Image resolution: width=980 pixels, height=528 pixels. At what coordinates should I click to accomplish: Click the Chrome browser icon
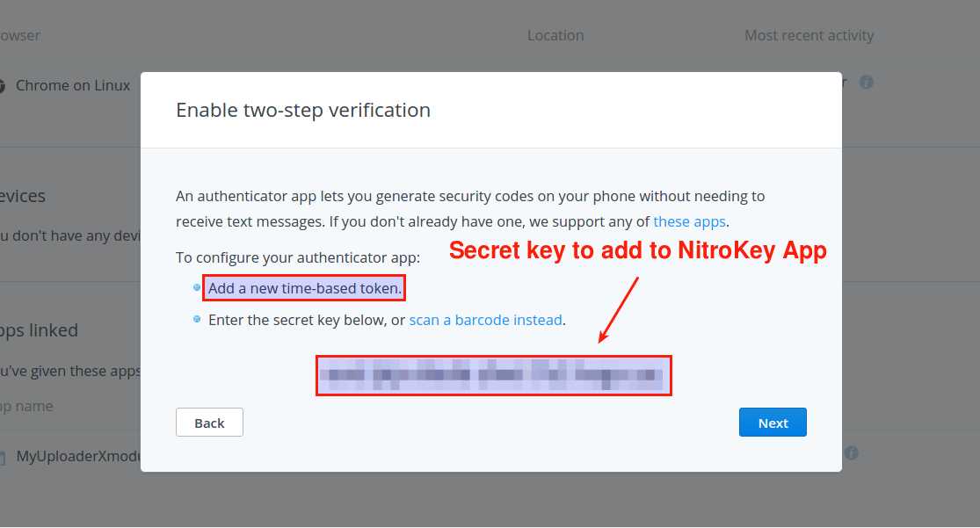[2, 85]
